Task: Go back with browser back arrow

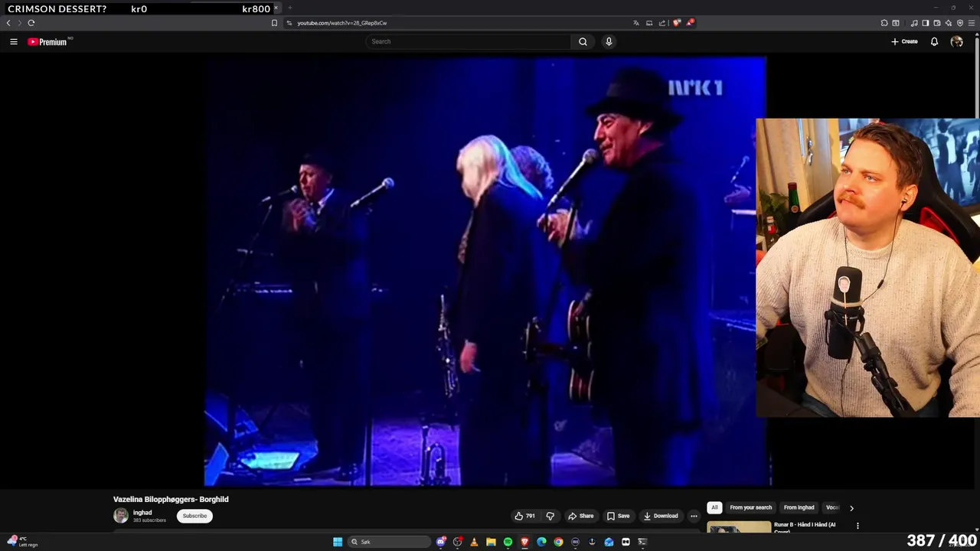Action: point(8,23)
